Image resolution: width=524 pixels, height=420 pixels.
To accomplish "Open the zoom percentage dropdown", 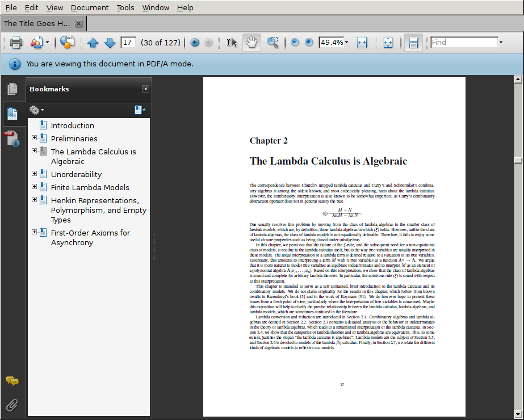I will pyautogui.click(x=346, y=43).
